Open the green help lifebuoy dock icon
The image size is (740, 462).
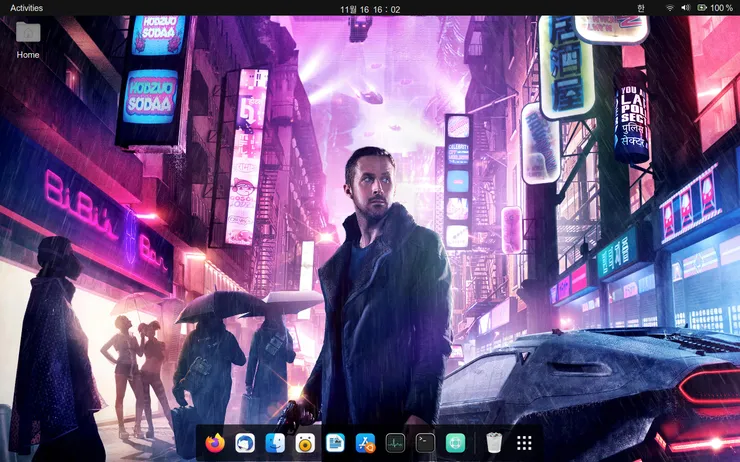coord(455,443)
